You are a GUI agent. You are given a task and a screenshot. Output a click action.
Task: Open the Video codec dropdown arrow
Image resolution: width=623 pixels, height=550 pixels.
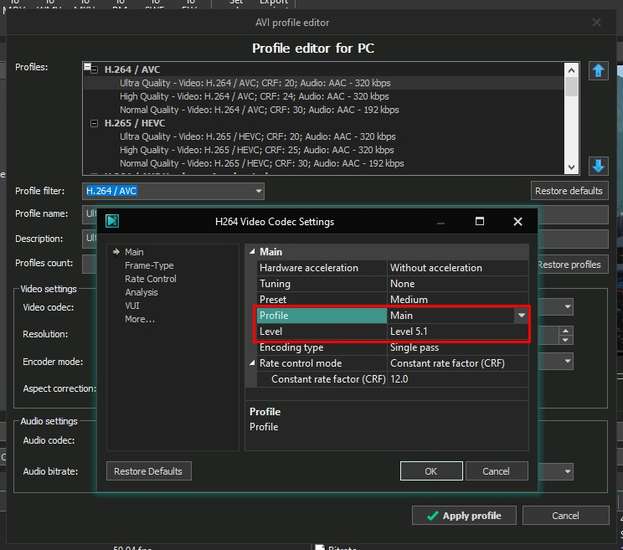click(567, 307)
